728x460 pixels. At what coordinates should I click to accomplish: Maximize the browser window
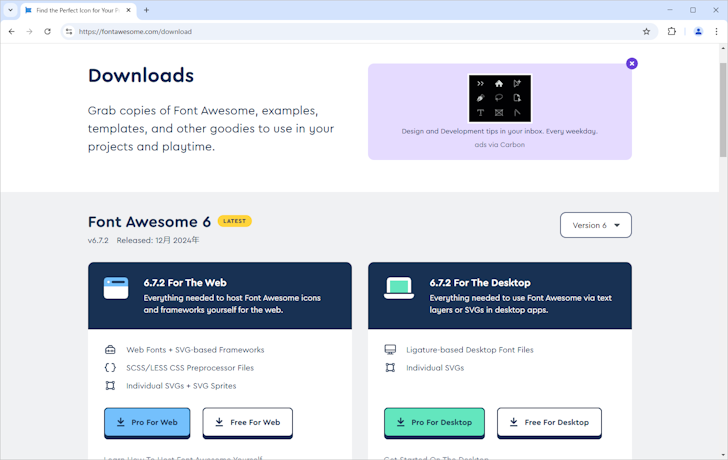pos(693,10)
